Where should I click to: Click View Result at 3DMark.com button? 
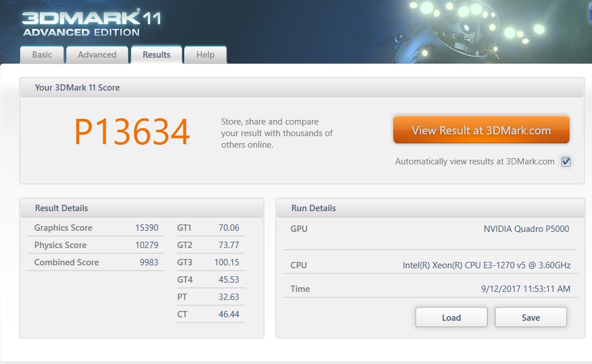tap(481, 130)
